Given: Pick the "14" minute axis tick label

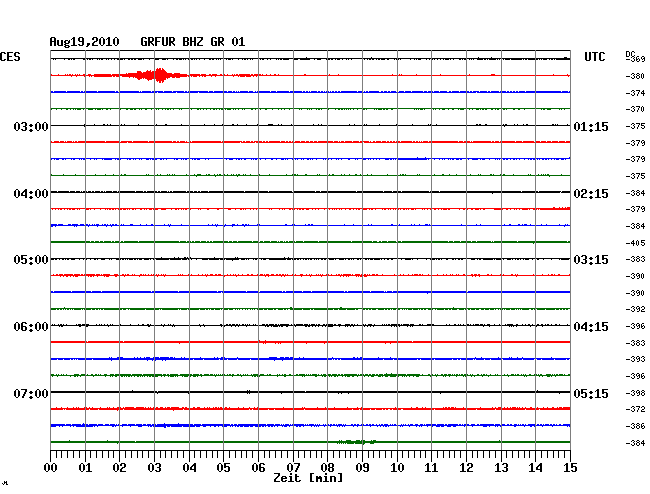Looking at the screenshot, I should point(535,468).
